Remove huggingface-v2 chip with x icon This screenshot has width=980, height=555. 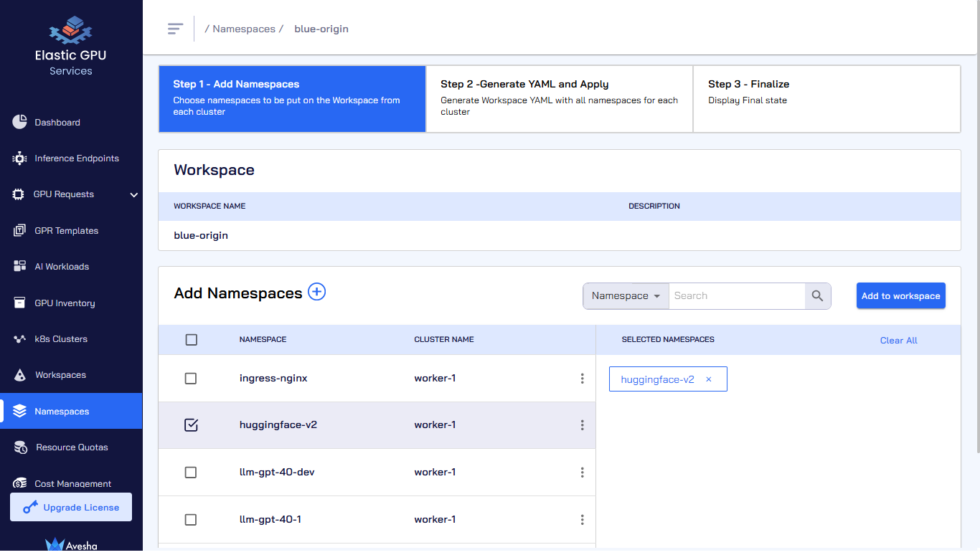pos(709,380)
